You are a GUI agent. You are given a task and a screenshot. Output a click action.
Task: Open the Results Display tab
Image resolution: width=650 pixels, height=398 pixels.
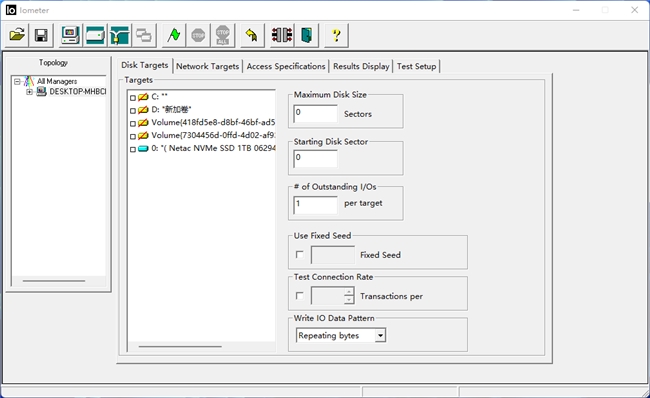click(x=361, y=66)
